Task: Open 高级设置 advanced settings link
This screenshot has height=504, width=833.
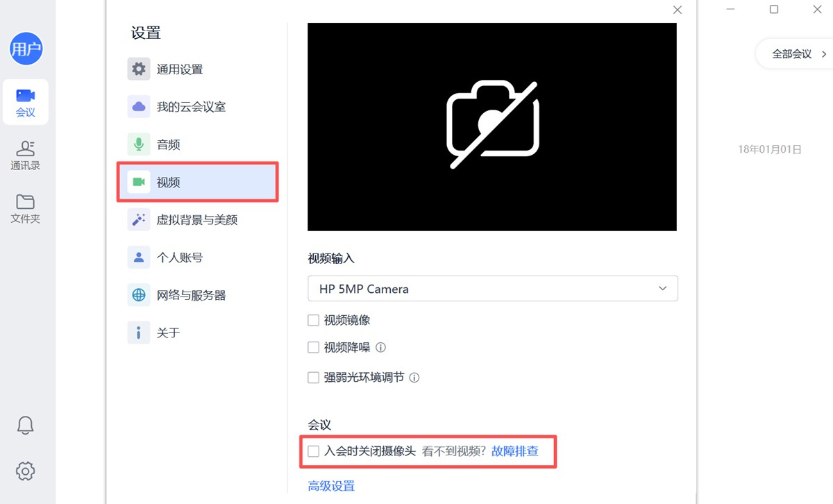Action: click(330, 486)
